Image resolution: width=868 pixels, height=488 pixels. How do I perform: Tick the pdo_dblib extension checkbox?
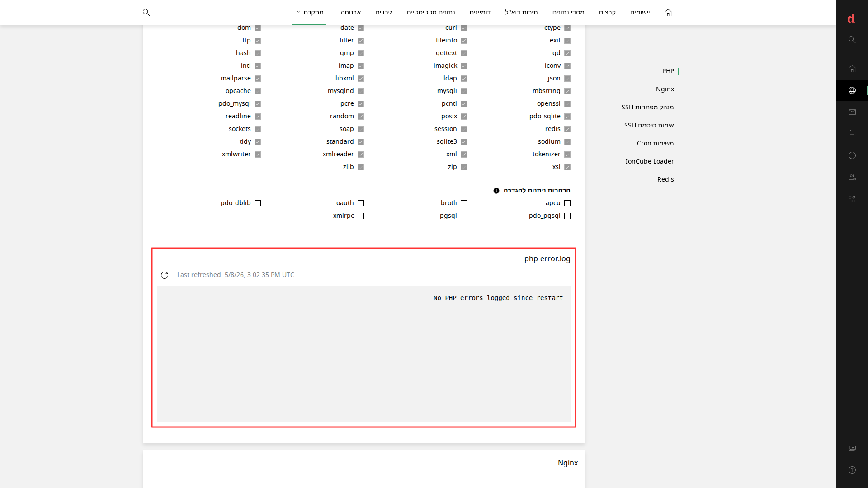pos(258,203)
